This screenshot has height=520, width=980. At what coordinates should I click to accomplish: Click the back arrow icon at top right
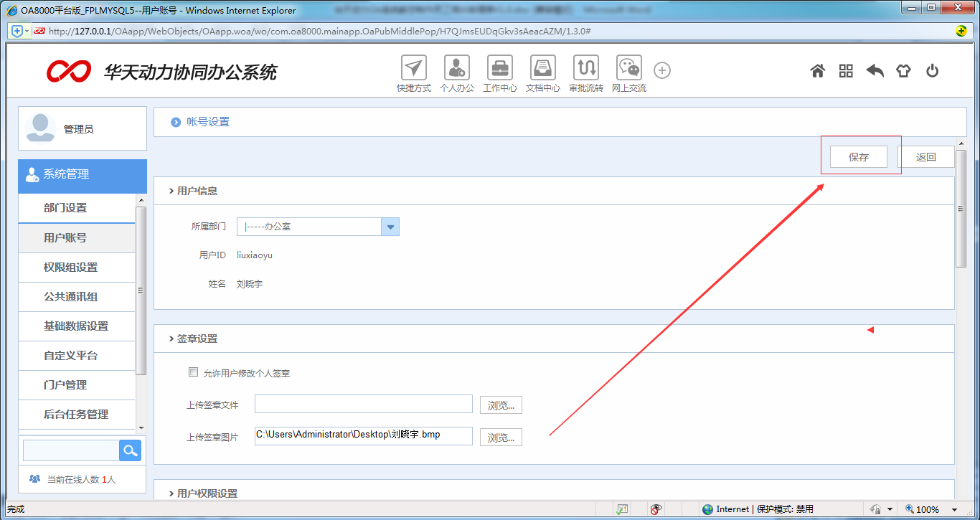pyautogui.click(x=875, y=70)
